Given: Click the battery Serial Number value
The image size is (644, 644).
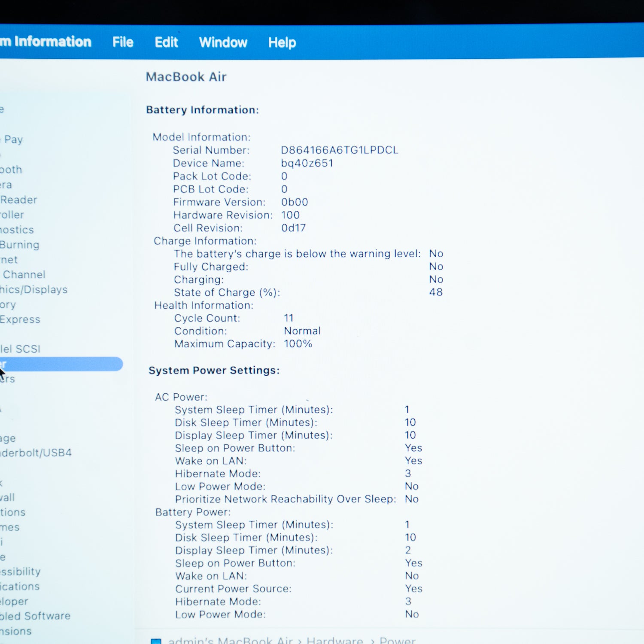Looking at the screenshot, I should [x=339, y=150].
